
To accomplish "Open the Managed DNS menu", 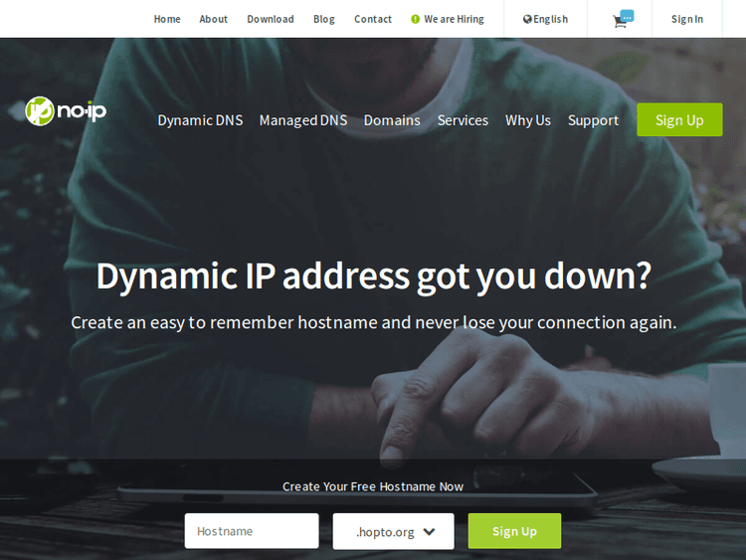I will (x=303, y=120).
